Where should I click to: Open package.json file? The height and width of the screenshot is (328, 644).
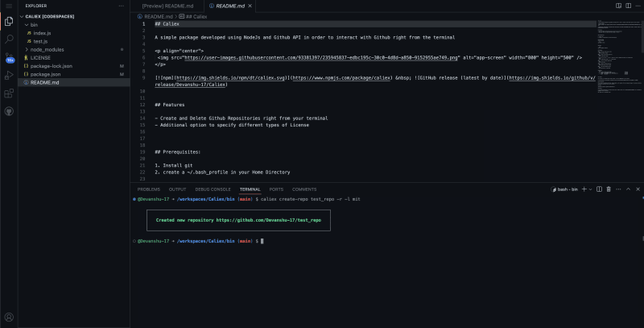(x=45, y=74)
